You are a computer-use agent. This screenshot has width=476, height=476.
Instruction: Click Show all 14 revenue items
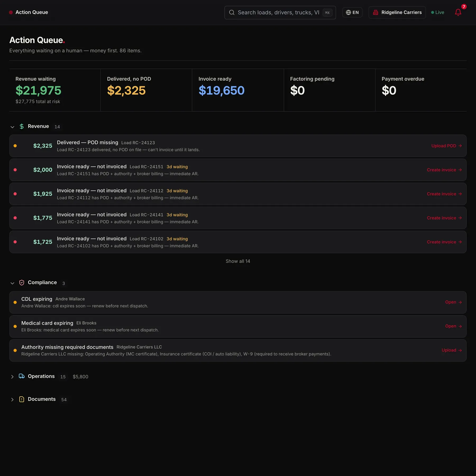point(238,261)
